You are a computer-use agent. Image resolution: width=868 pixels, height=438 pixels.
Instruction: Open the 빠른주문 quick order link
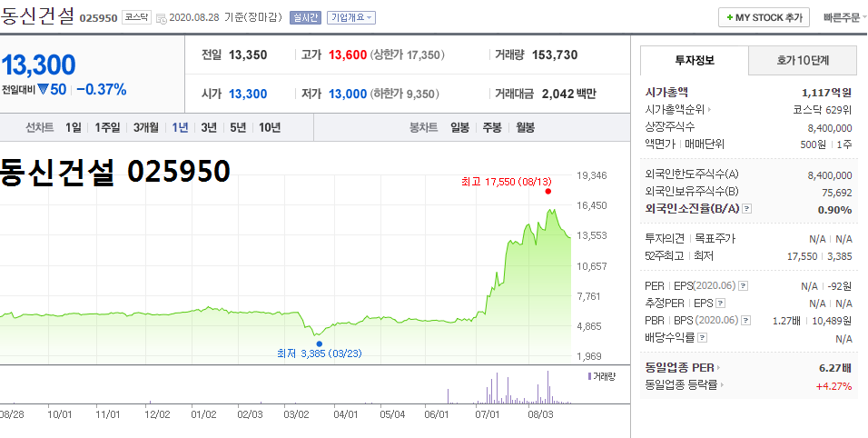tap(844, 17)
